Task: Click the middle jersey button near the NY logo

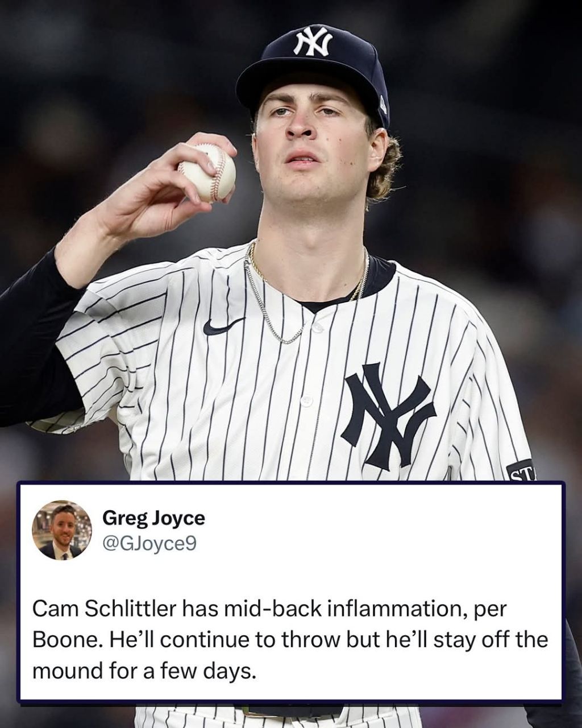Action: click(x=306, y=401)
